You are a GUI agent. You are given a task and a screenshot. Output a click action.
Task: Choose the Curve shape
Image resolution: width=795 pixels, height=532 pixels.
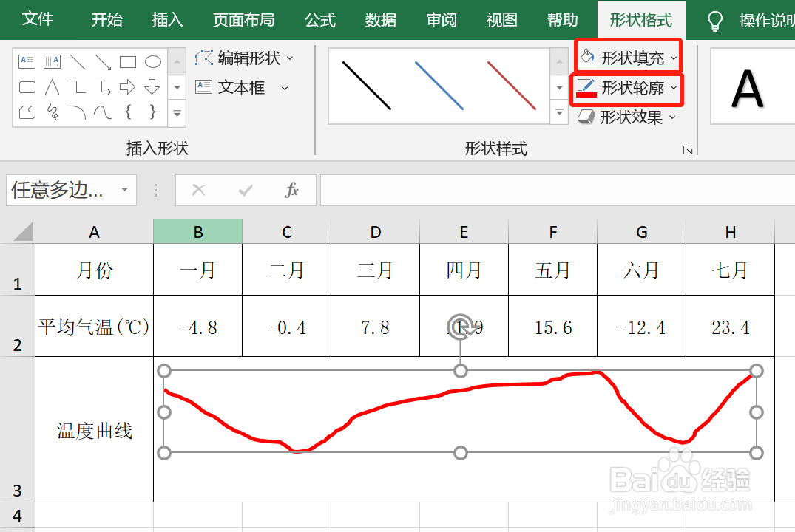[103, 112]
